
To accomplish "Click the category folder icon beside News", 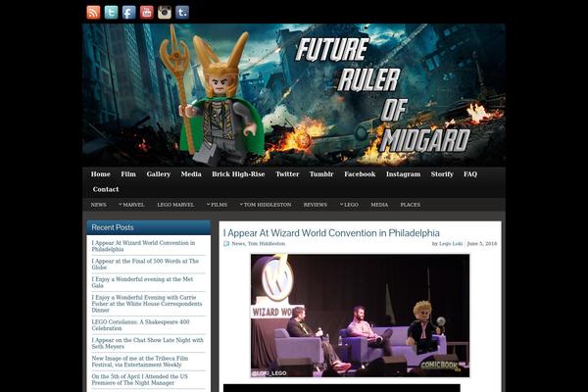I will (226, 244).
